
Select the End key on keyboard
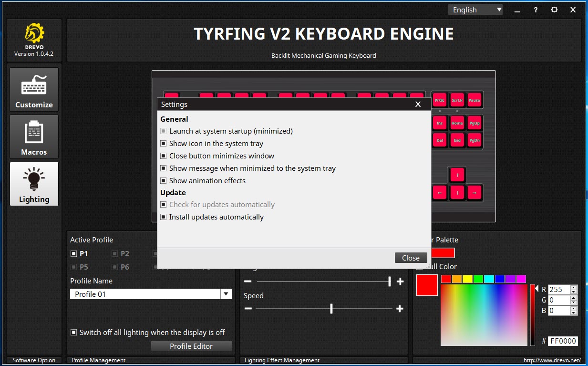pos(457,140)
